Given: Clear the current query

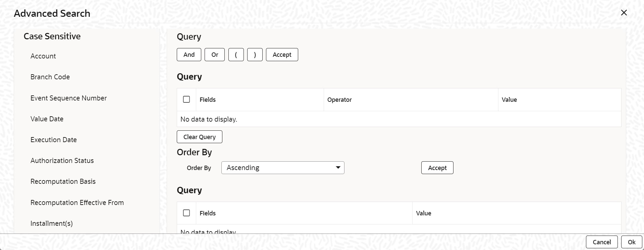Looking at the screenshot, I should point(200,137).
